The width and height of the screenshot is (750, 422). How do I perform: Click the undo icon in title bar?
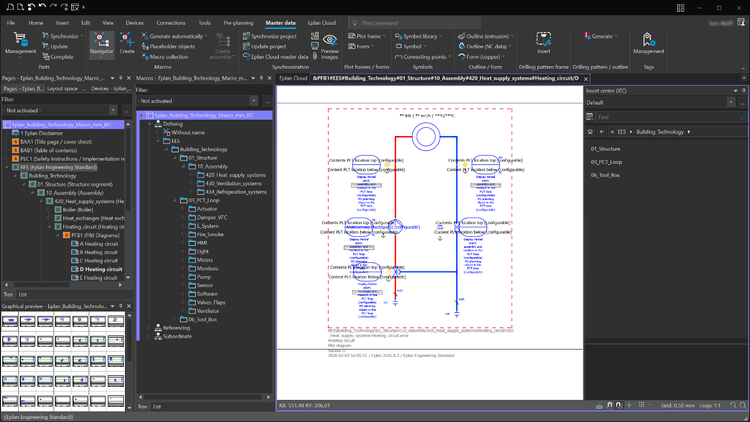[x=43, y=7]
